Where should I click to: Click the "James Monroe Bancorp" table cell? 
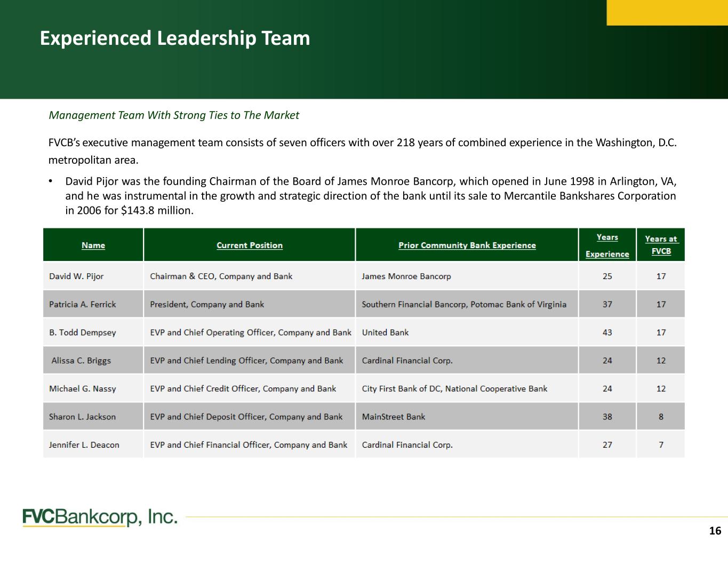406,276
